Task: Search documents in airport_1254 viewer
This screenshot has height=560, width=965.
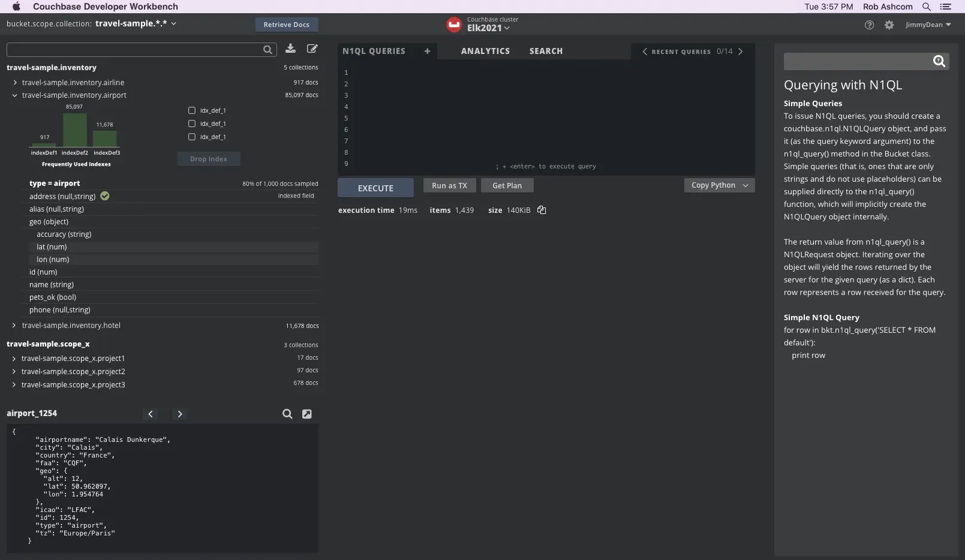Action: pyautogui.click(x=287, y=414)
